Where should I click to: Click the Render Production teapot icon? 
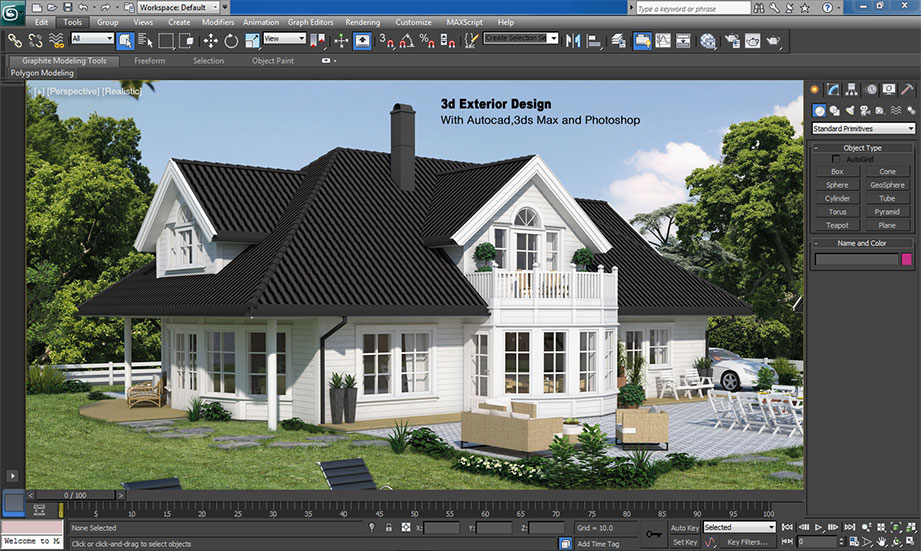[x=773, y=41]
